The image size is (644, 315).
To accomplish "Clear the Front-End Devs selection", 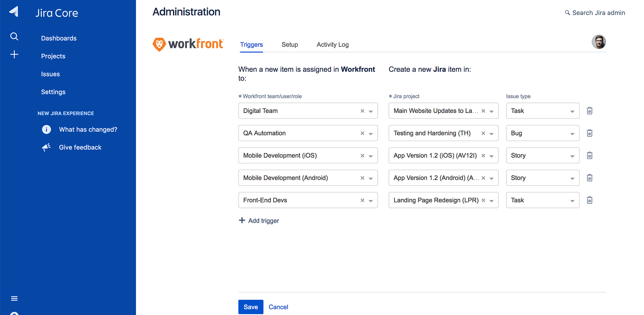I will pyautogui.click(x=362, y=201).
